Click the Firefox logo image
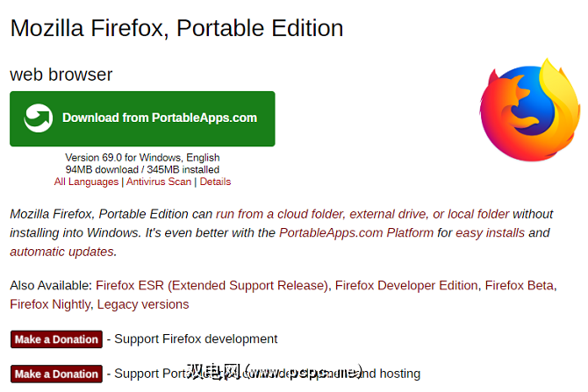This screenshot has width=588, height=392. (530, 110)
